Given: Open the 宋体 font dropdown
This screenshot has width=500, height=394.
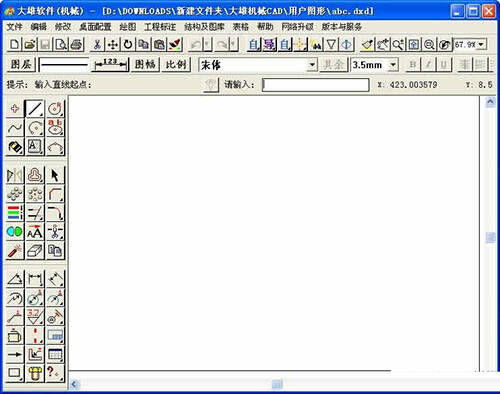Looking at the screenshot, I should 312,65.
